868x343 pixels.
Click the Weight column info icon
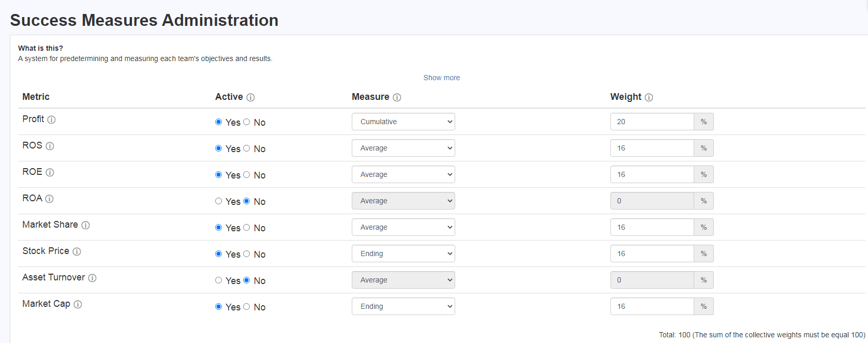tap(649, 97)
